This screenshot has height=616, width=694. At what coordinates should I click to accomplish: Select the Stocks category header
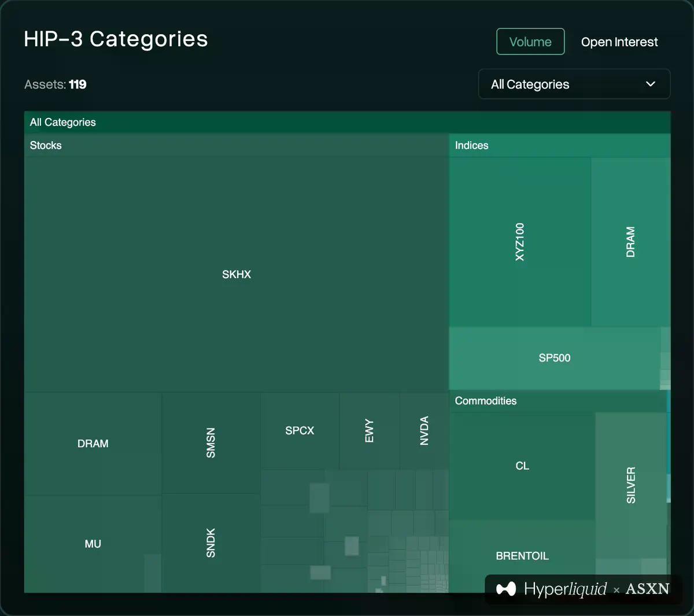[237, 145]
